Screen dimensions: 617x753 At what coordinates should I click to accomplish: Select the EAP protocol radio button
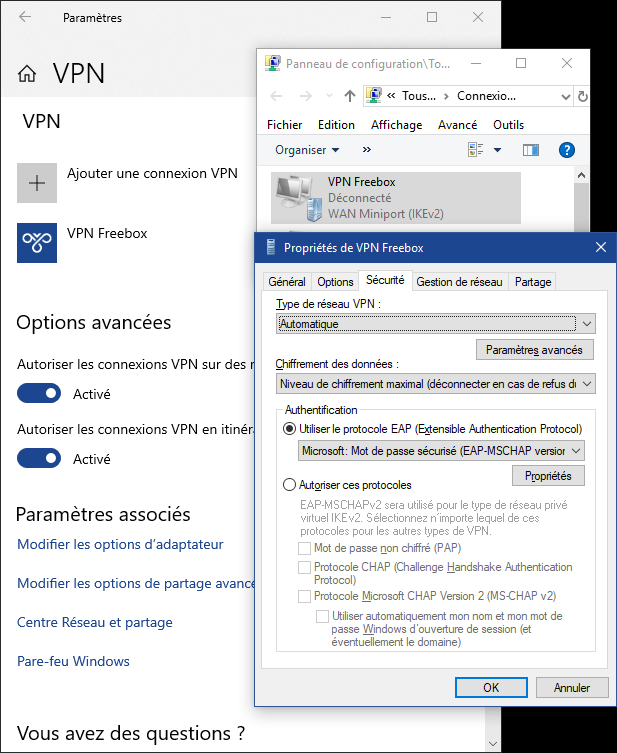[x=290, y=428]
